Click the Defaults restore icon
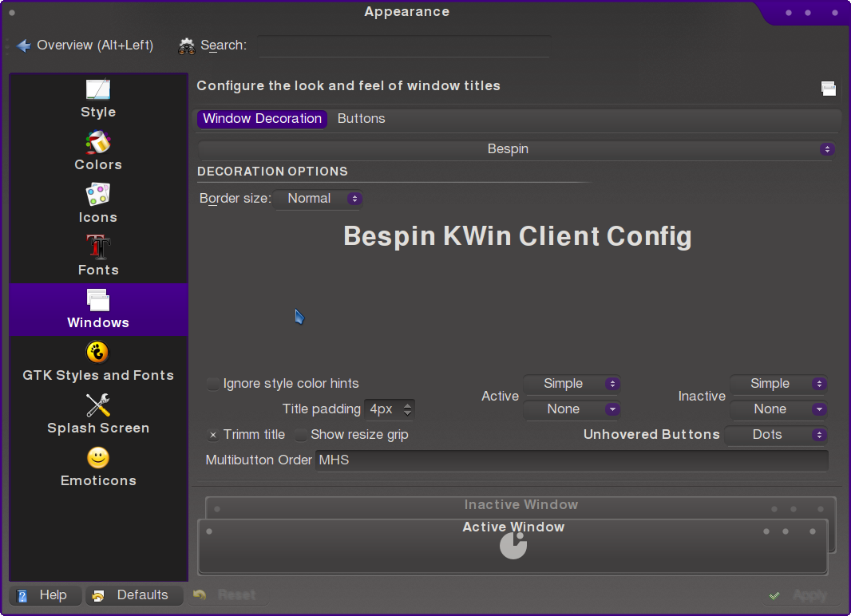The width and height of the screenshot is (851, 616). [98, 596]
